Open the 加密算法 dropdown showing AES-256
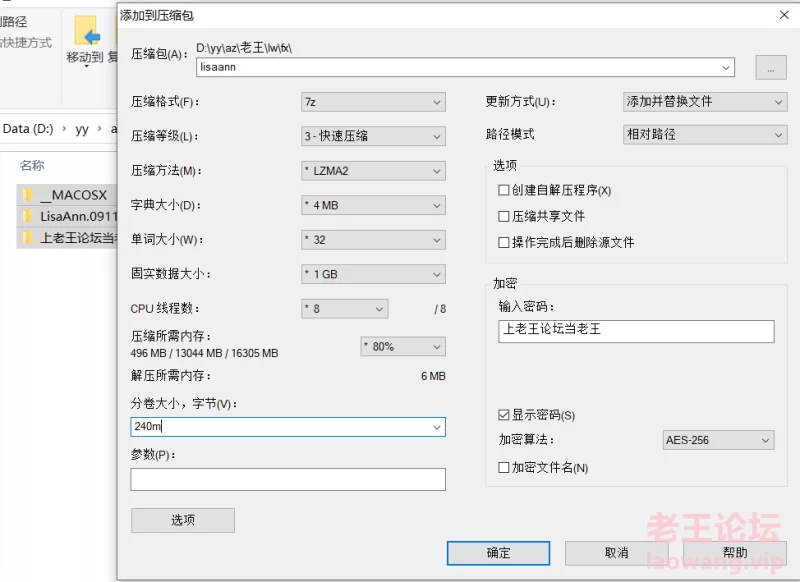 [718, 440]
